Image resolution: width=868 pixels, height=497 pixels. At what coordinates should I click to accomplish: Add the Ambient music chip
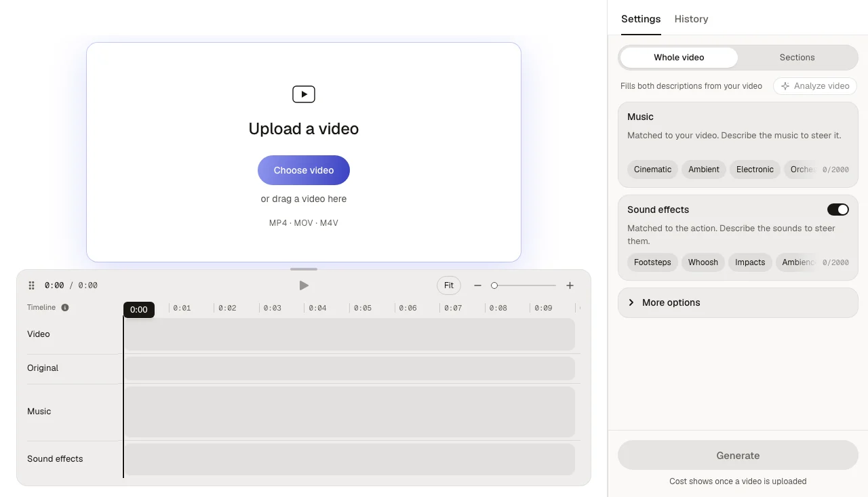(x=704, y=170)
